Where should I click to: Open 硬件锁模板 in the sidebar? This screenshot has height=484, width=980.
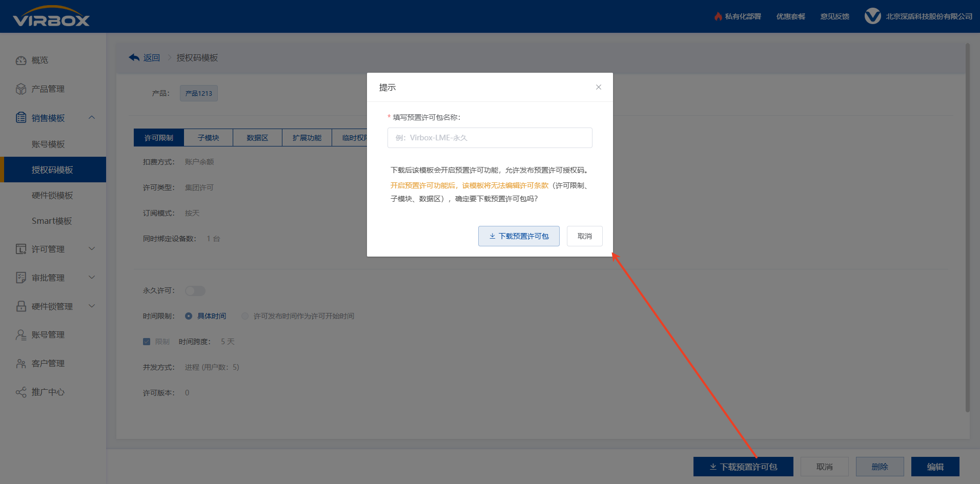(x=53, y=195)
